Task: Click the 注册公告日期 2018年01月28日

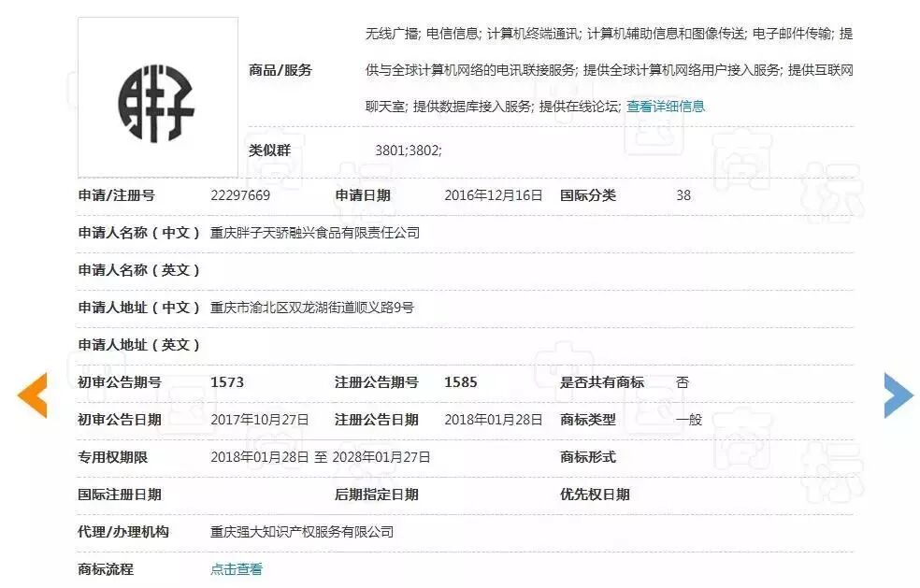Action: [493, 419]
